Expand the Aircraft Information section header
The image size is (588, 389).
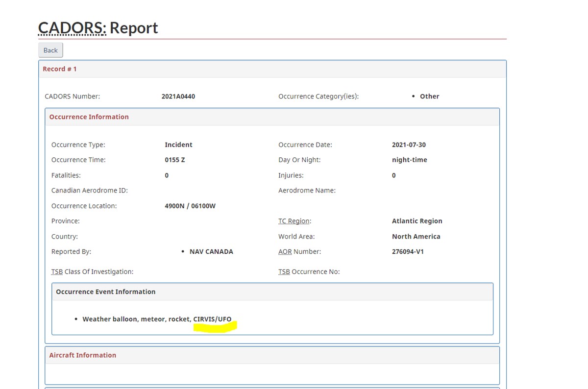pyautogui.click(x=272, y=355)
